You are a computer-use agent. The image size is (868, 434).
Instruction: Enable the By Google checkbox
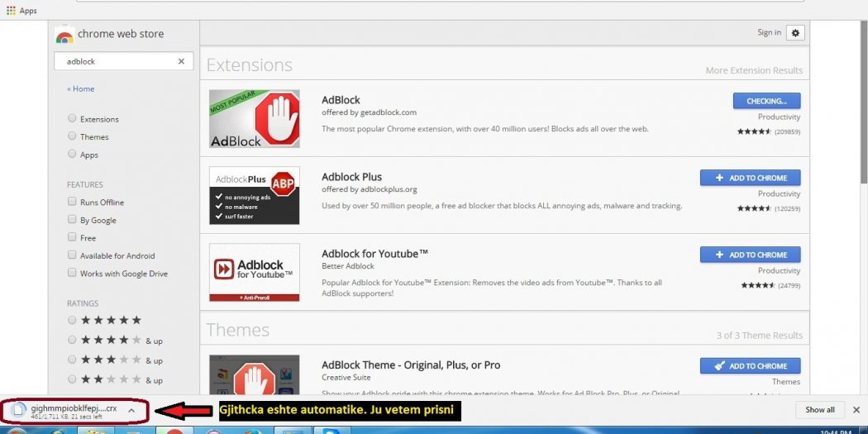pos(72,219)
